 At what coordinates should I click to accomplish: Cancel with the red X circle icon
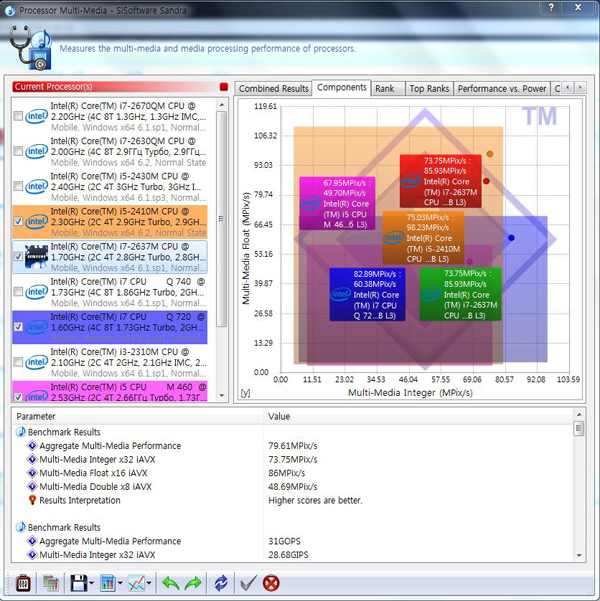click(271, 583)
